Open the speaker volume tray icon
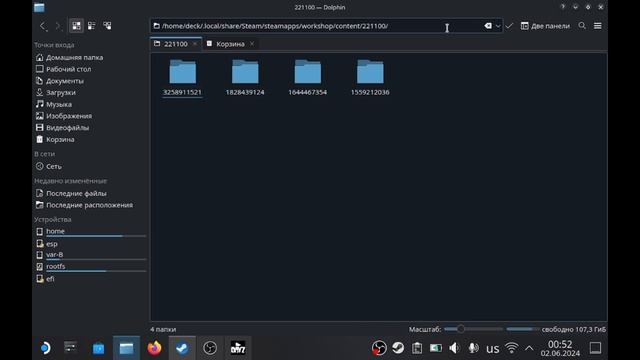This screenshot has height=360, width=640. [454, 348]
